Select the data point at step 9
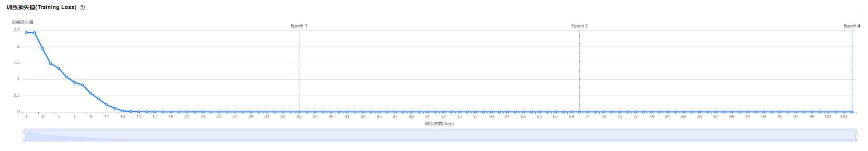868x151 pixels. (91, 93)
